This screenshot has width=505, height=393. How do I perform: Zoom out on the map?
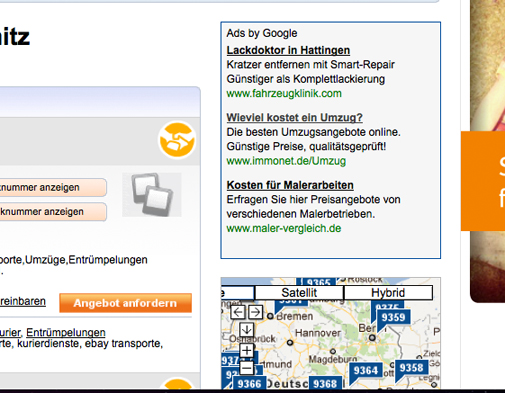pos(247,368)
